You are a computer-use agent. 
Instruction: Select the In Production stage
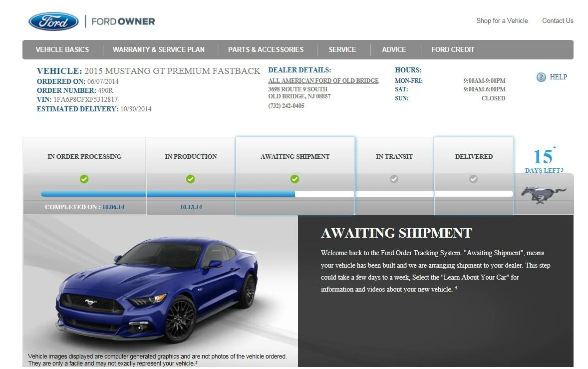[x=191, y=156]
